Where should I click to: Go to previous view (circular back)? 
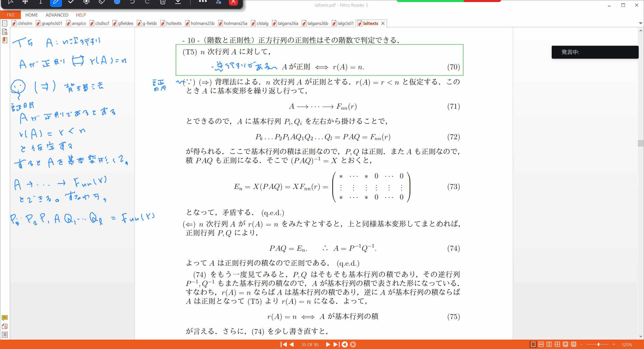tap(345, 344)
